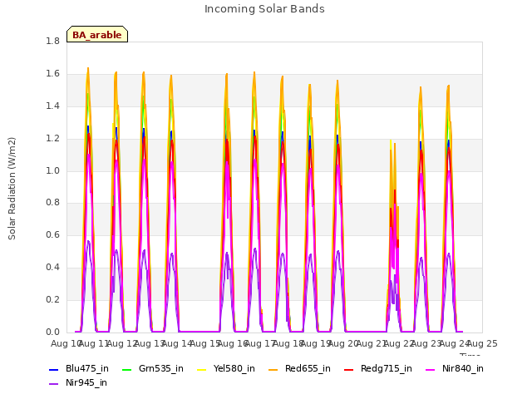The height and width of the screenshot is (399, 532).
Task: Select the Yel580_in legend label
Action: tap(234, 369)
